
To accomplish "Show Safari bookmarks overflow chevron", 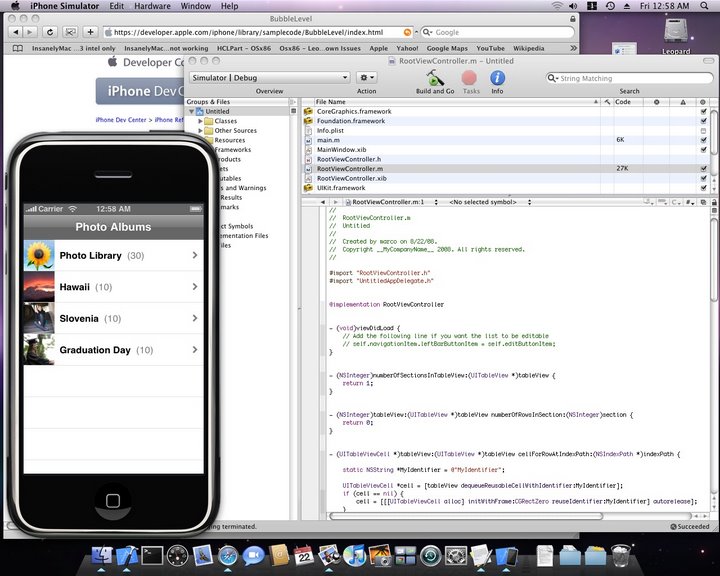I will click(573, 48).
